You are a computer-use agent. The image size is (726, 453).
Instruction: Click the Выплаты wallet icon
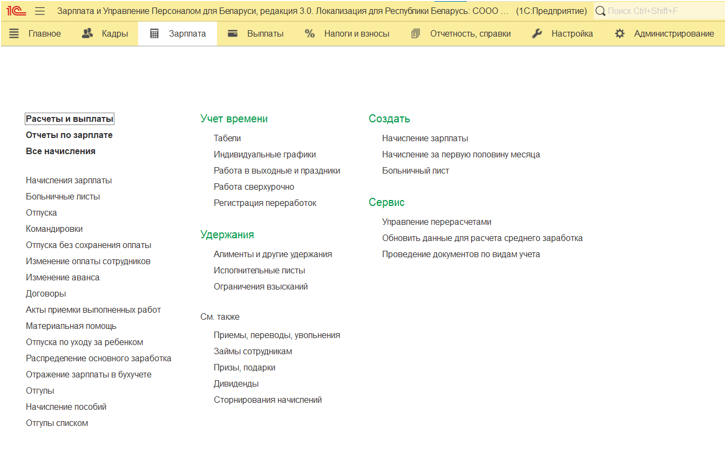point(232,33)
